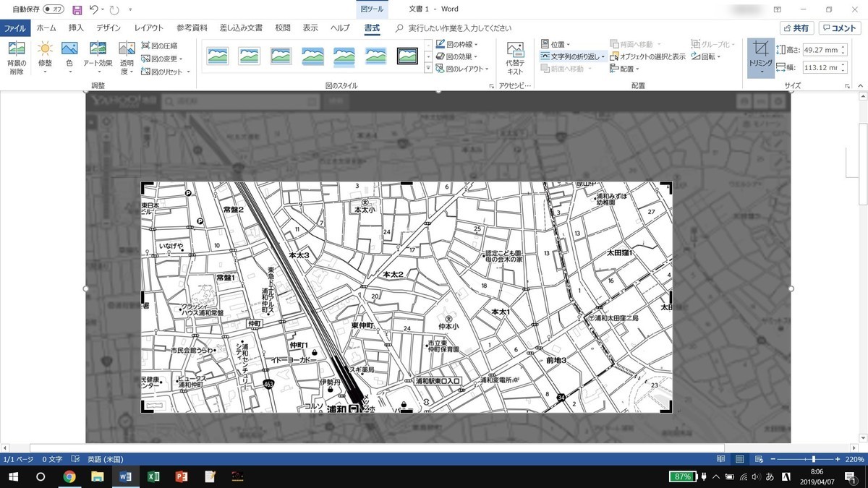Image resolution: width=868 pixels, height=488 pixels.
Task: Open the 配置 align dropdown
Action: click(625, 69)
